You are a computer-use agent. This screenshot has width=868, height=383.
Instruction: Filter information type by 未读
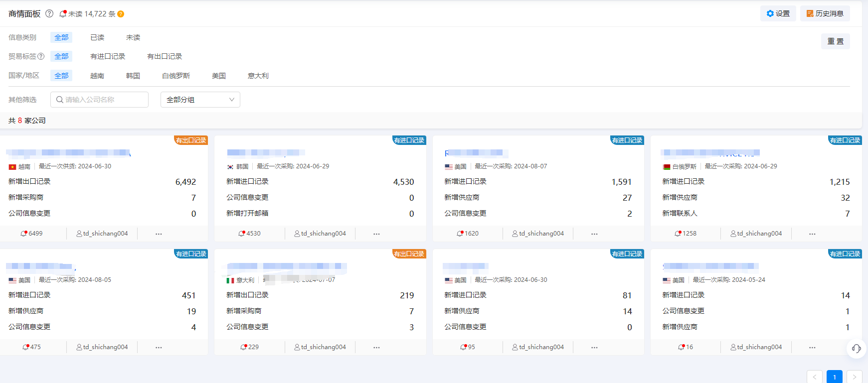tap(133, 37)
